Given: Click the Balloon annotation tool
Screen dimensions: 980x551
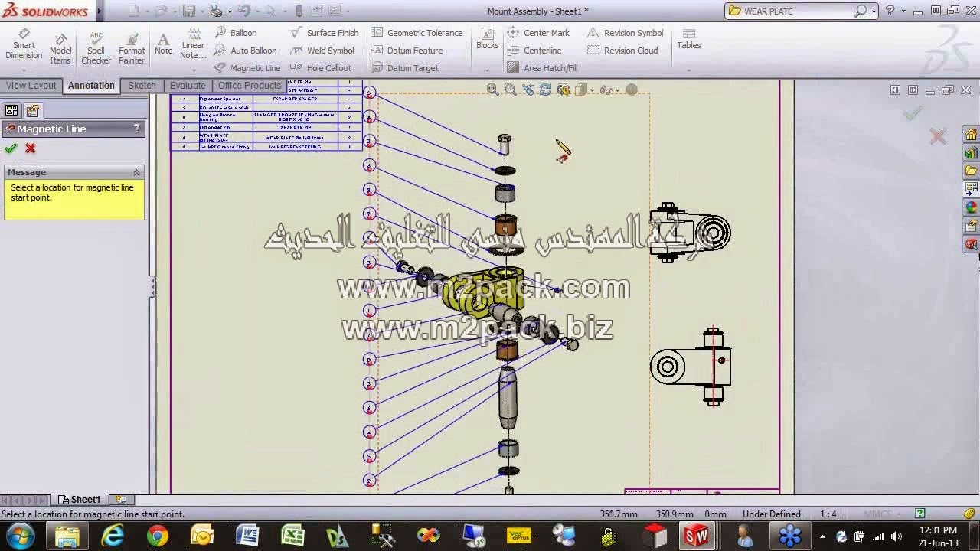Looking at the screenshot, I should coord(236,33).
